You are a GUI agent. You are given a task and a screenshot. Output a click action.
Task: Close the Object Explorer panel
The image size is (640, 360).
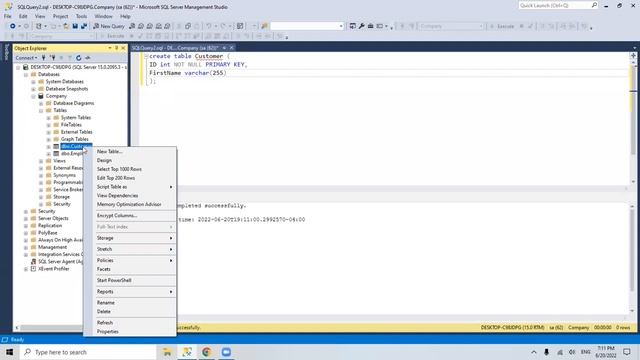(123, 48)
